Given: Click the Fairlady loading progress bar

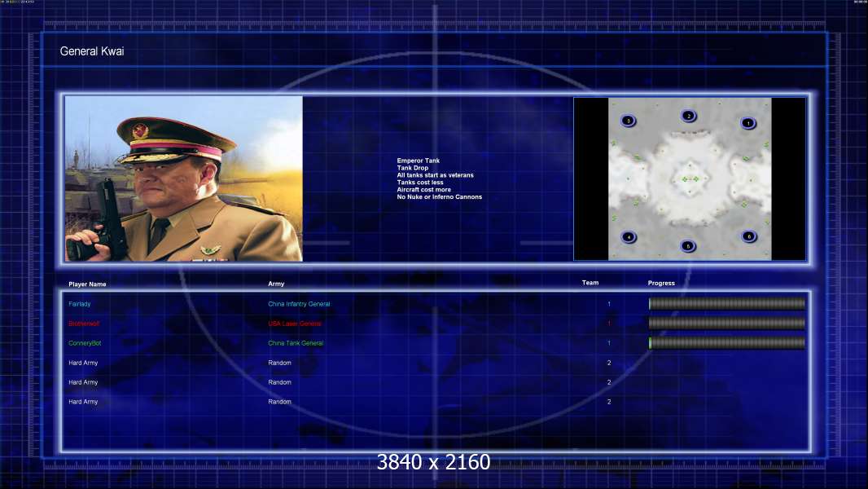Looking at the screenshot, I should [x=727, y=303].
